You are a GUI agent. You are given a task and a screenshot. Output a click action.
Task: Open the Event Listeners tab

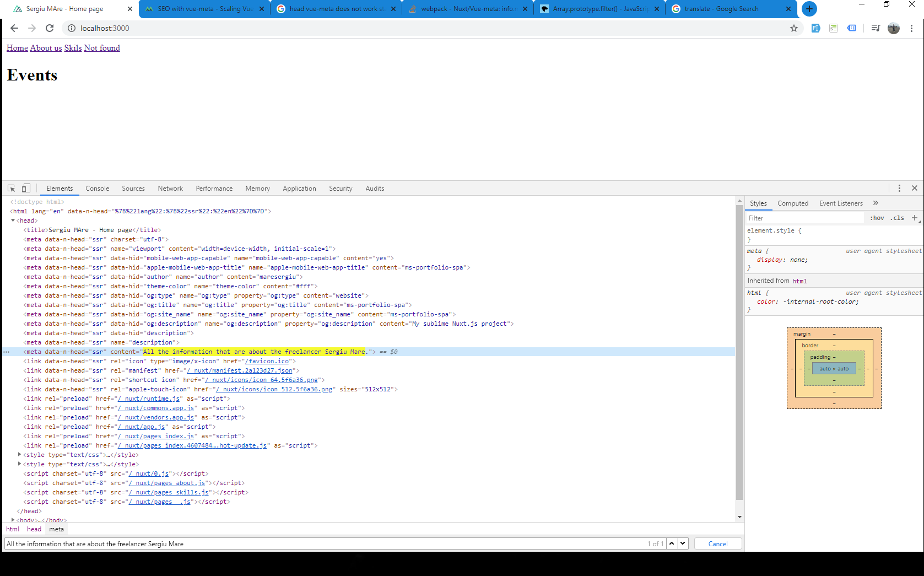point(841,203)
